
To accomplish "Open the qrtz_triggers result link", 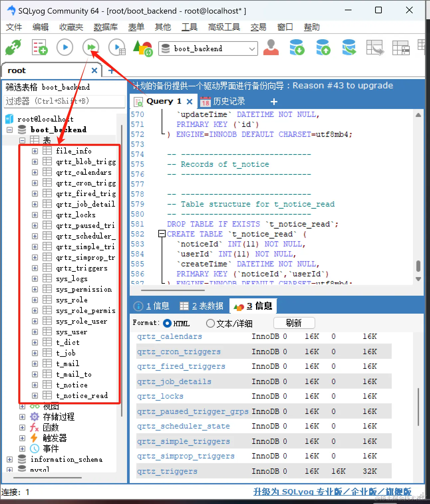I will [167, 471].
